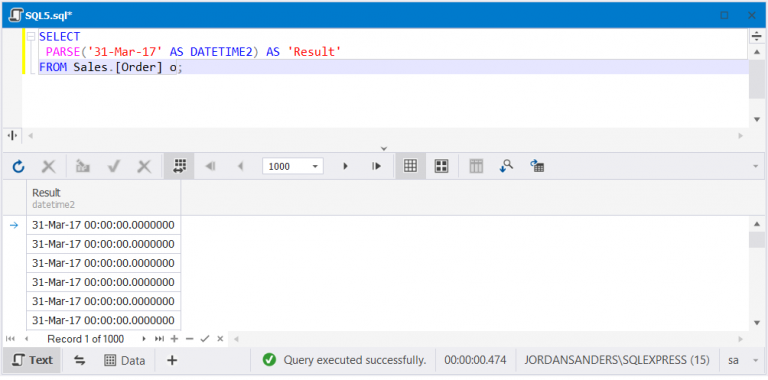Click the grayed-out icon left of the checkmark
Image resolution: width=768 pixels, height=380 pixels.
(x=83, y=166)
